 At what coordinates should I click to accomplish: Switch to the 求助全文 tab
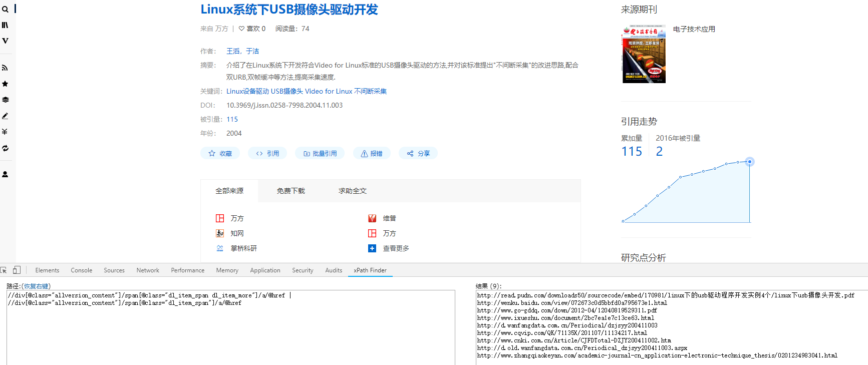coord(353,191)
